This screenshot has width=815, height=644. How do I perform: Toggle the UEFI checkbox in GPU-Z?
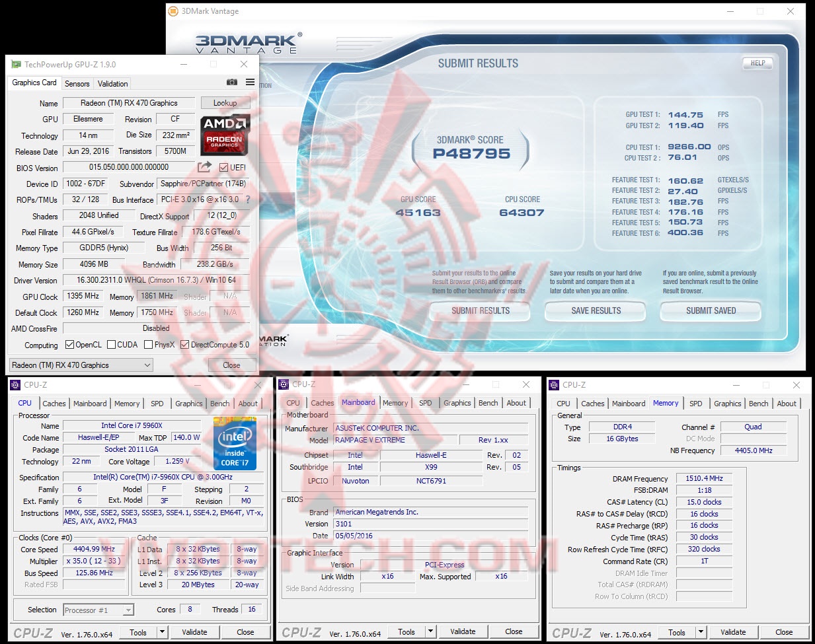tap(224, 167)
